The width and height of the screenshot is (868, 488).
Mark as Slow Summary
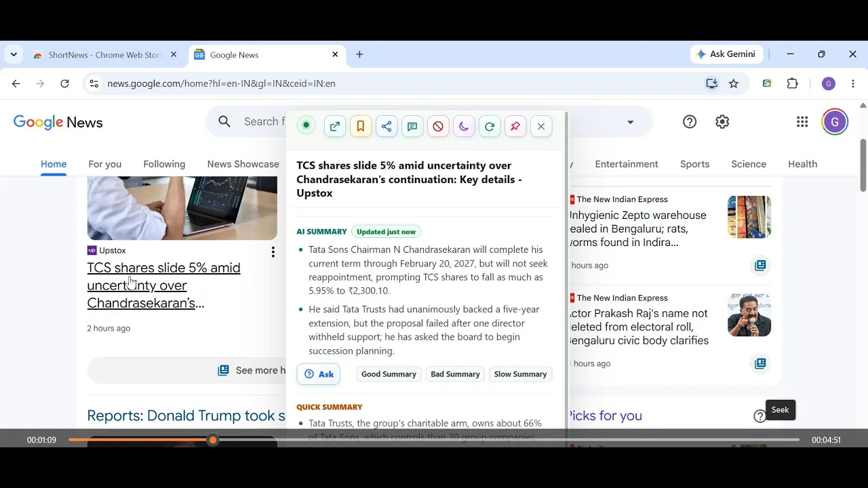pos(520,374)
